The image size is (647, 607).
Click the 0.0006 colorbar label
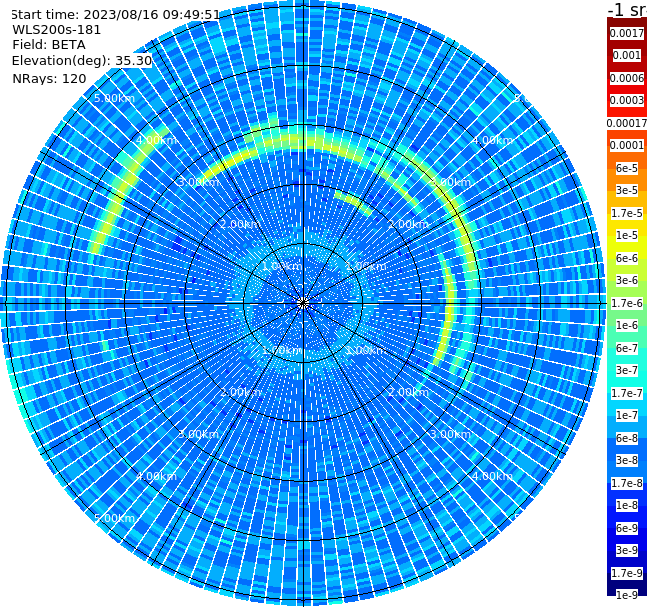[x=627, y=78]
